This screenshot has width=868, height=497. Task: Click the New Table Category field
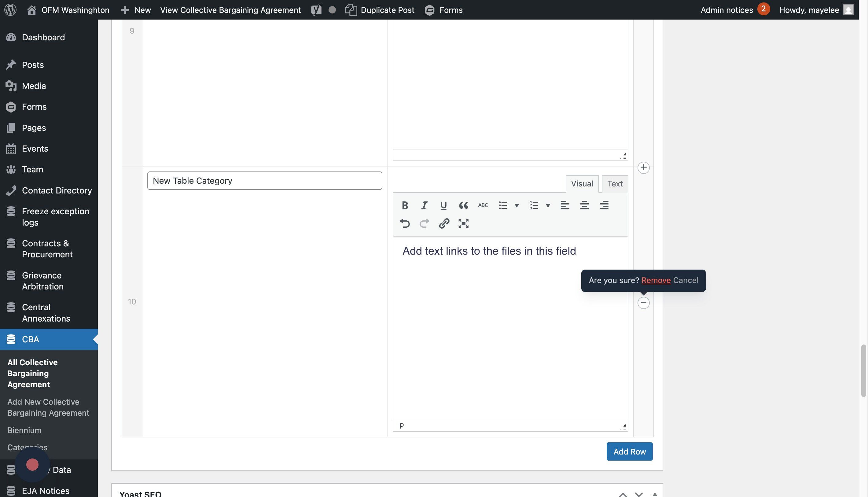(x=265, y=181)
